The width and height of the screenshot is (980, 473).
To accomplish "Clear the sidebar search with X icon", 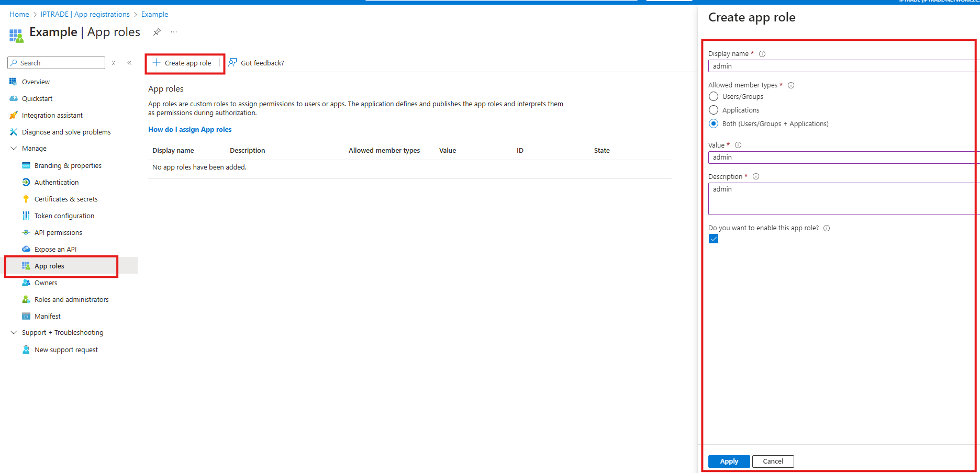I will [x=114, y=63].
